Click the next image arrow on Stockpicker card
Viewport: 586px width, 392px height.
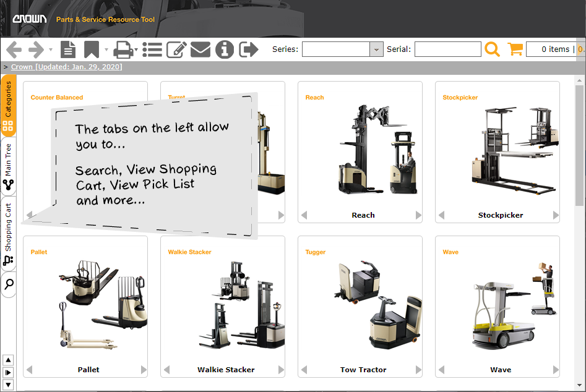tap(555, 215)
